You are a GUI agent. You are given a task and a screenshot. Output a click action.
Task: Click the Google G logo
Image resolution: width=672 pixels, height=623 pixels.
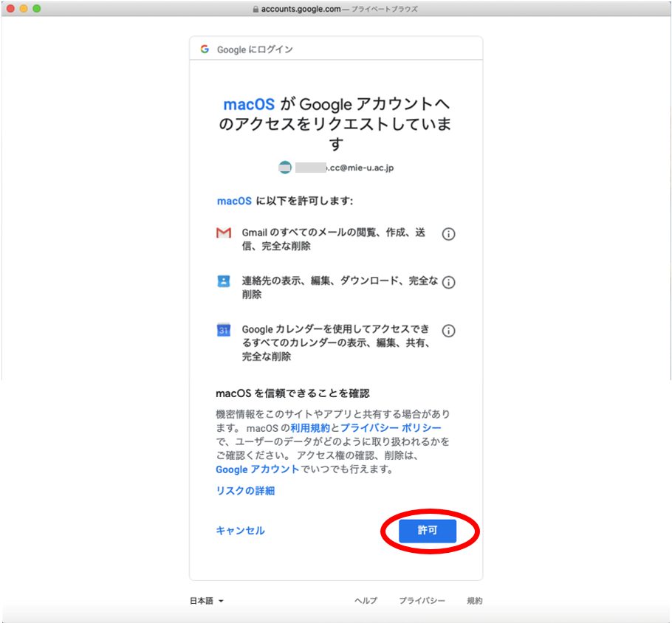pyautogui.click(x=205, y=49)
